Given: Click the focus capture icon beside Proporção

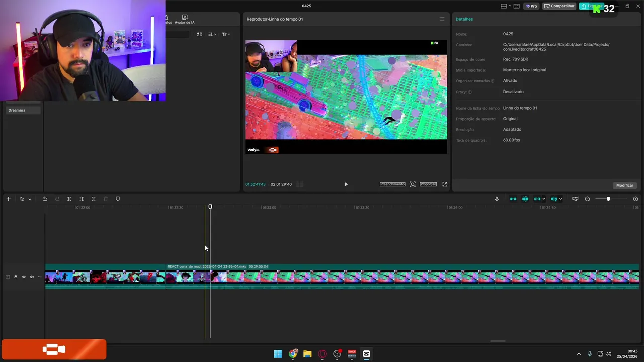Looking at the screenshot, I should tap(413, 184).
